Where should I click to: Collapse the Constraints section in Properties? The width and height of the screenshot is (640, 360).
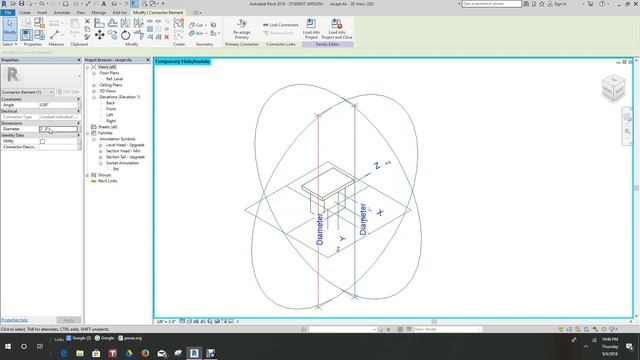coord(78,99)
